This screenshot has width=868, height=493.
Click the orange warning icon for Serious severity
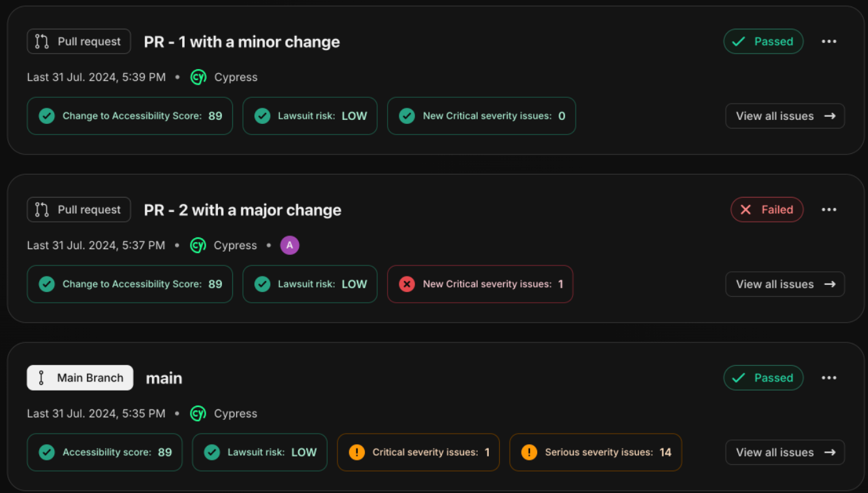[x=529, y=452]
